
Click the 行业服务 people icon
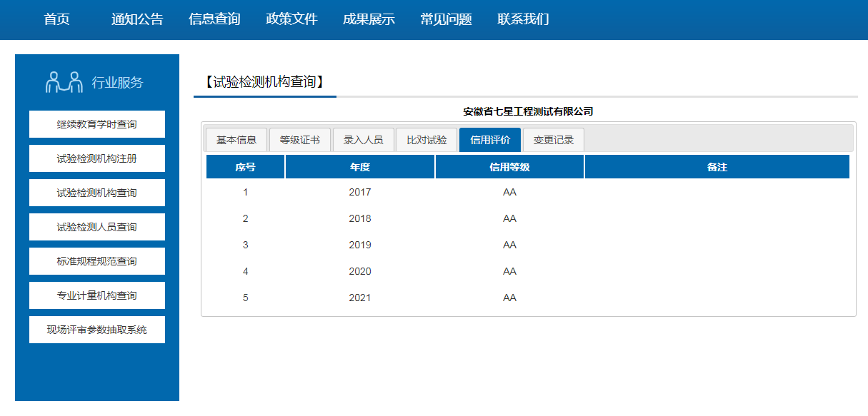64,82
